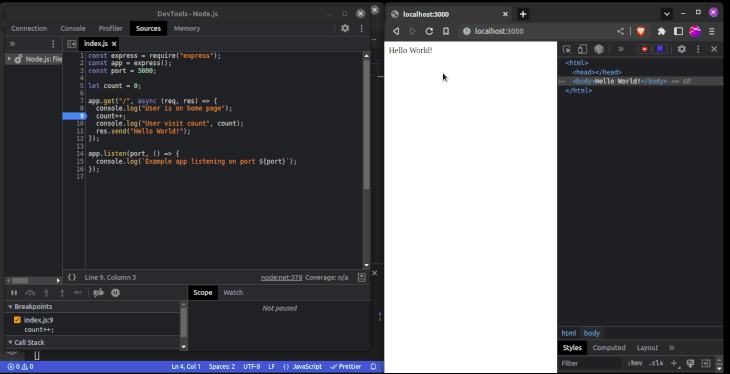
Task: Hide the navigator sidebar toggle icon
Action: (x=72, y=44)
